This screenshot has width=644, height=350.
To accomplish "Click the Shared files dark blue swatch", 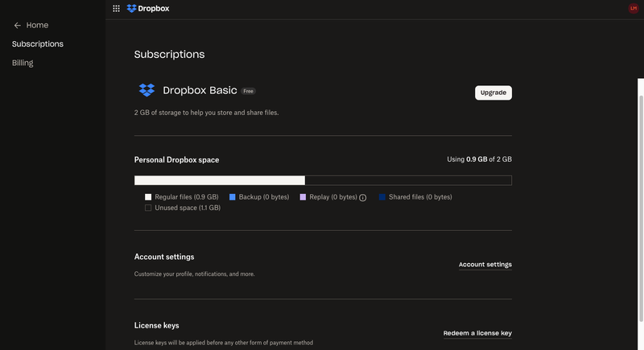I will click(x=382, y=197).
